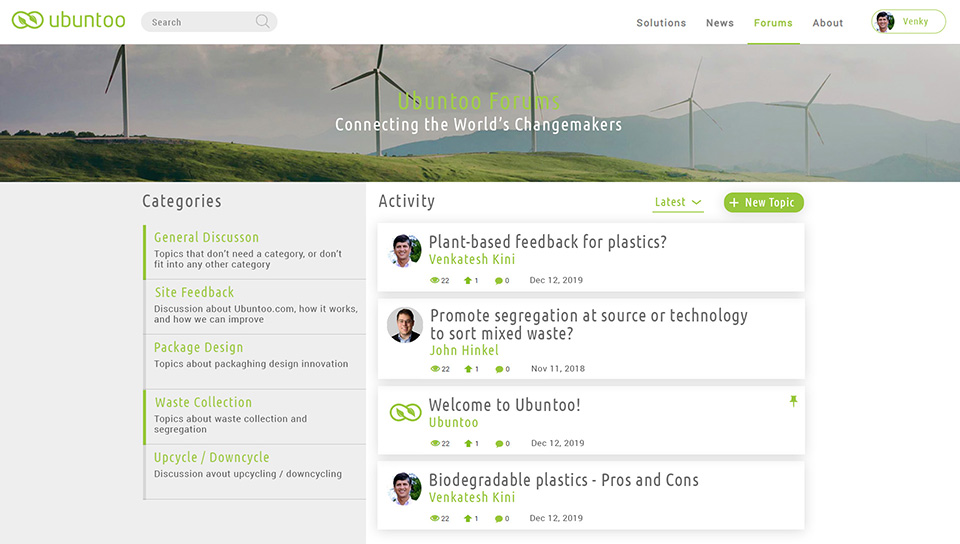Open the Latest sort dropdown
This screenshot has width=960, height=544.
coord(678,203)
